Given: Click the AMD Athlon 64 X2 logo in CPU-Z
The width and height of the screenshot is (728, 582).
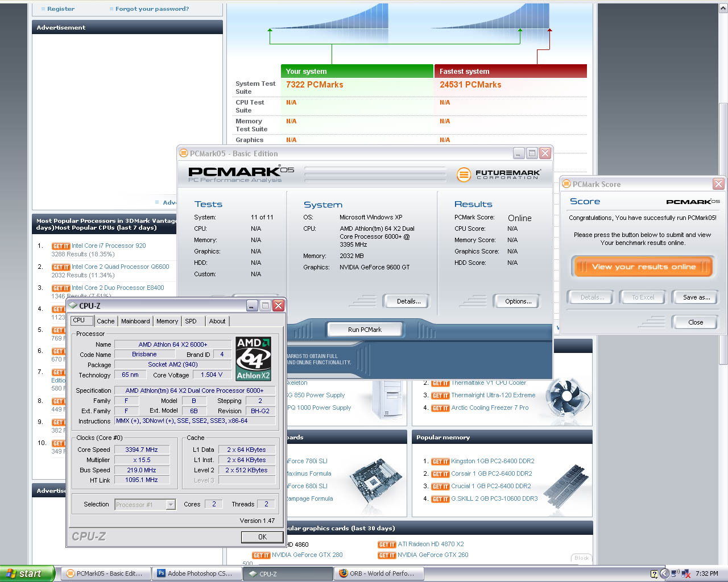Looking at the screenshot, I should click(253, 359).
